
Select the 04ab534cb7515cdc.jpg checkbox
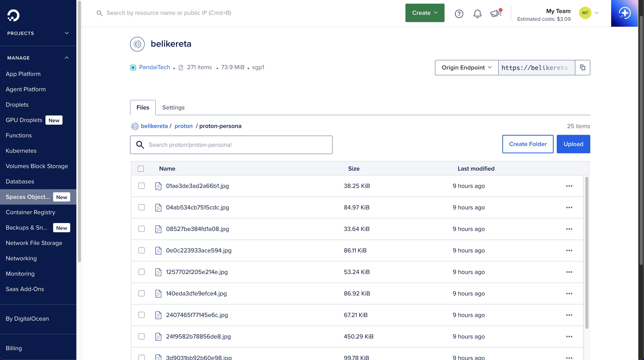click(x=142, y=207)
